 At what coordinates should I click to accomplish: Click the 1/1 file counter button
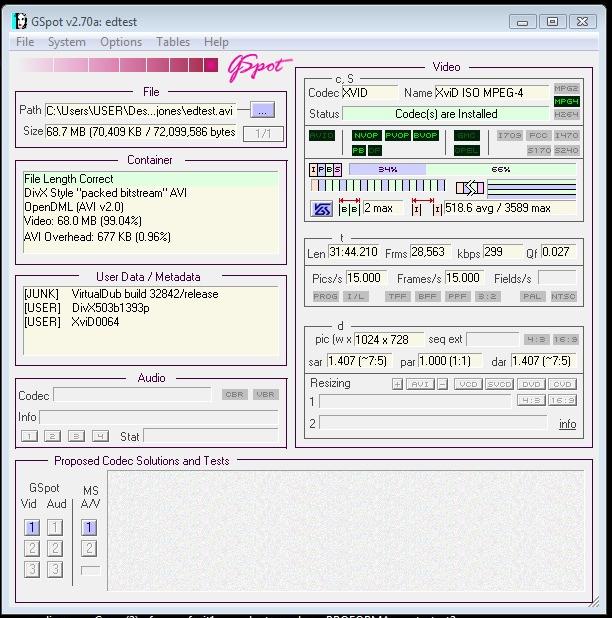(263, 134)
